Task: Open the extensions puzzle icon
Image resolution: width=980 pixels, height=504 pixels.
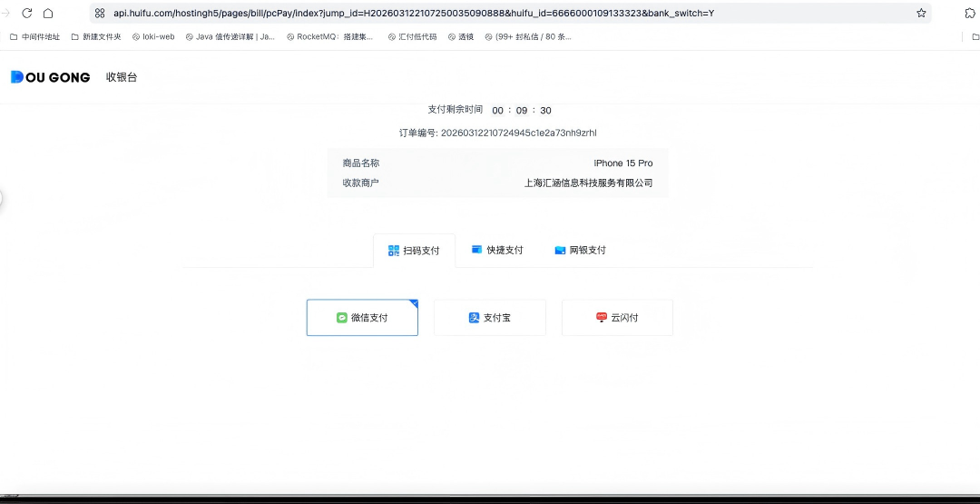Action: [970, 13]
